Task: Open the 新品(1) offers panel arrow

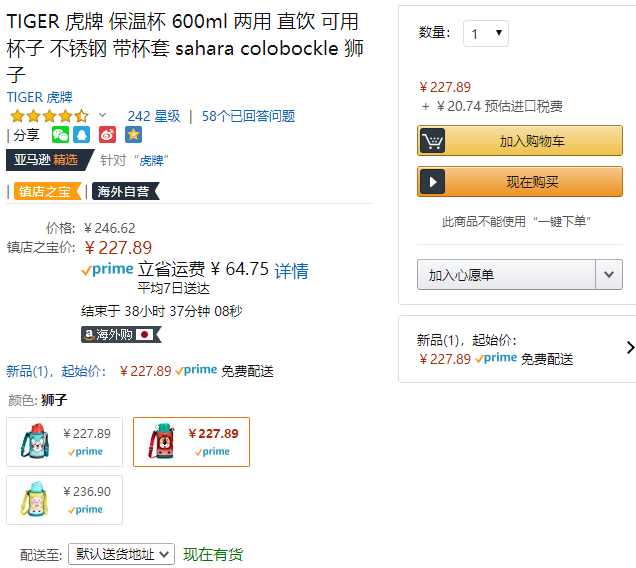Action: coord(630,348)
